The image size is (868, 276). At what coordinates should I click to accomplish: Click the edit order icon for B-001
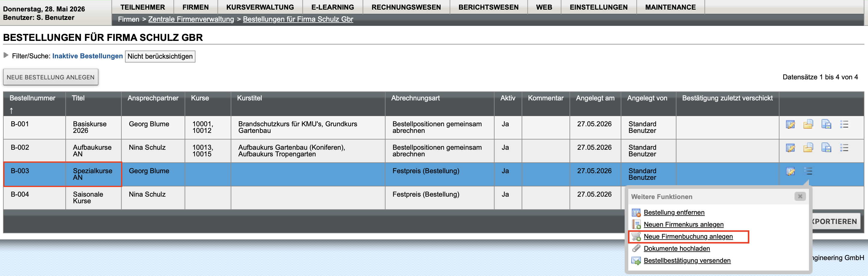point(790,124)
